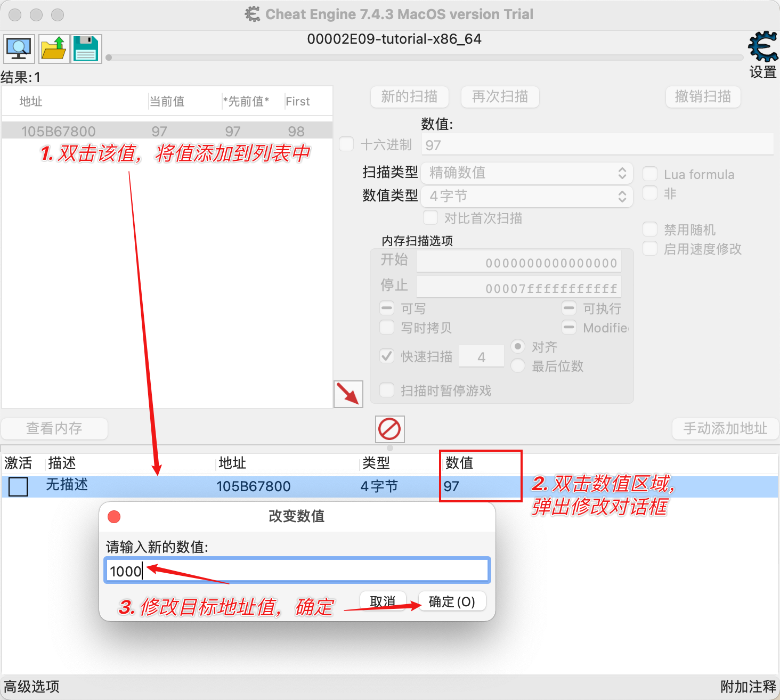Click the 新的扫描 new scan button

[x=409, y=97]
